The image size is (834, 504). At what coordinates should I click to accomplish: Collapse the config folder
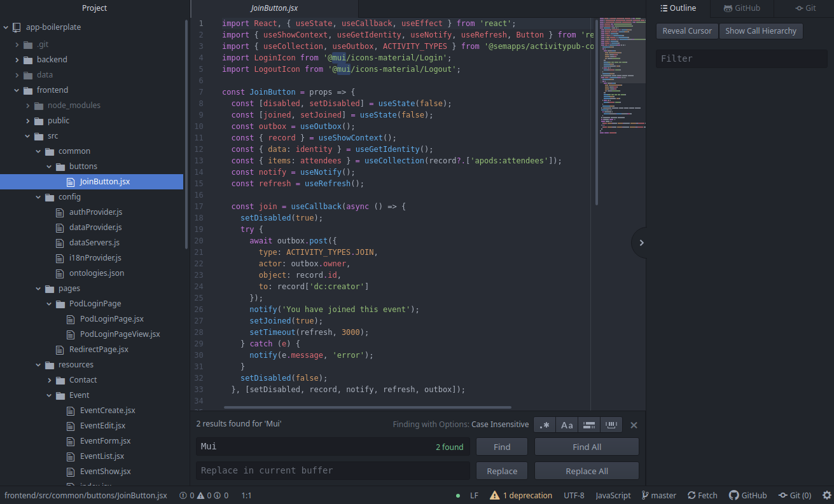(39, 197)
